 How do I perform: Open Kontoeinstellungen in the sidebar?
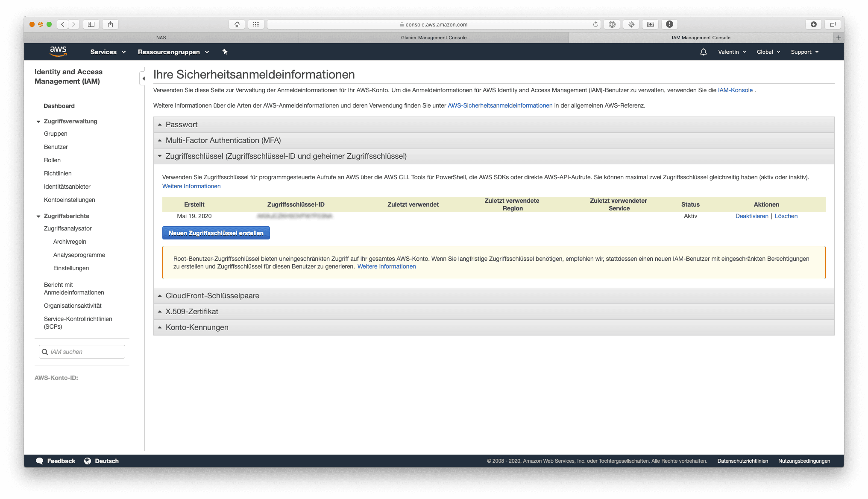click(70, 200)
